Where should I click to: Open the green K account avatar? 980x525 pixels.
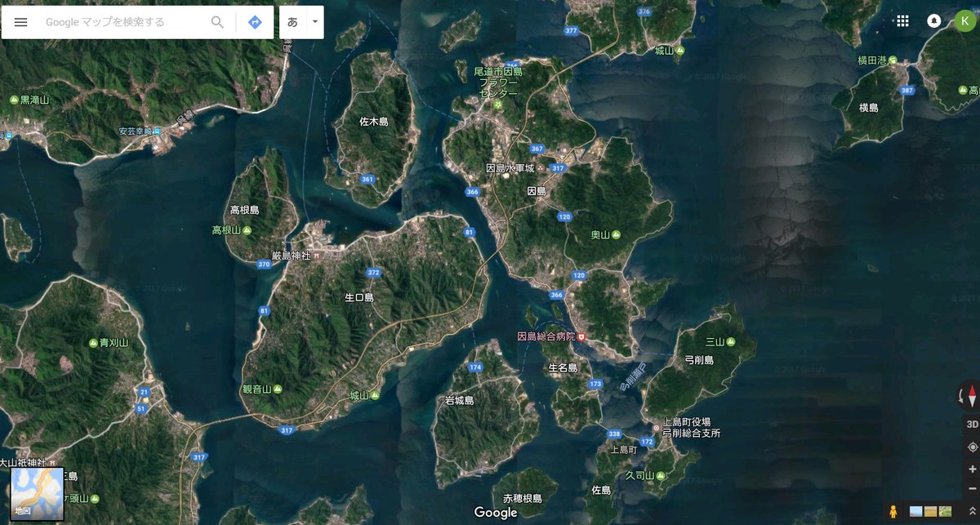coord(964,21)
